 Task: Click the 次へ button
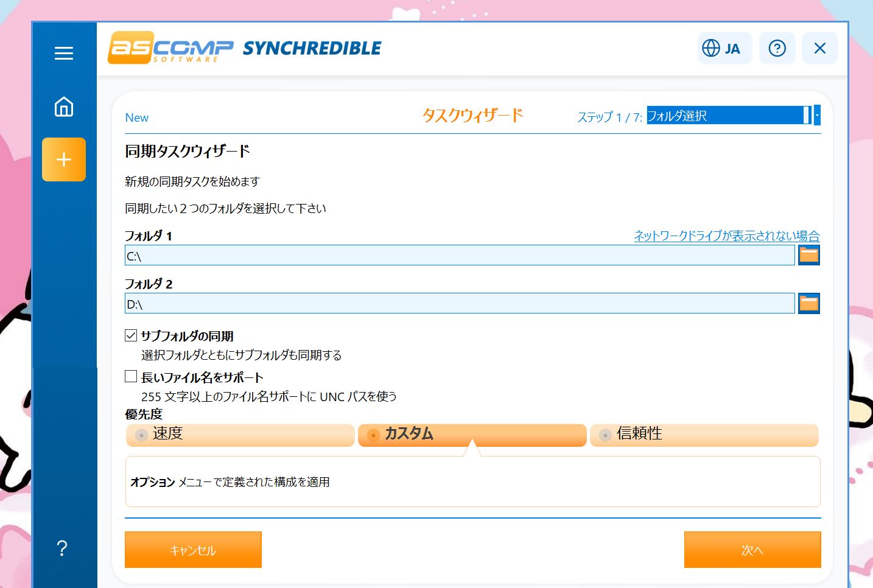pyautogui.click(x=752, y=549)
